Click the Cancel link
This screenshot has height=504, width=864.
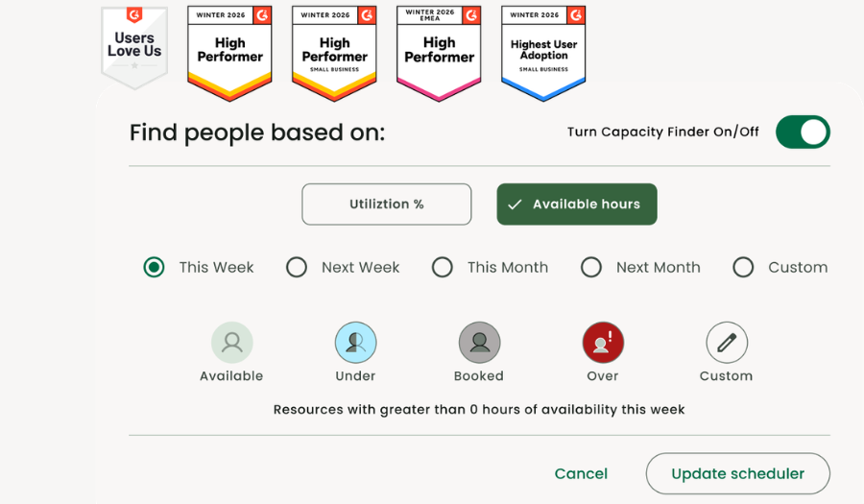[x=581, y=473]
